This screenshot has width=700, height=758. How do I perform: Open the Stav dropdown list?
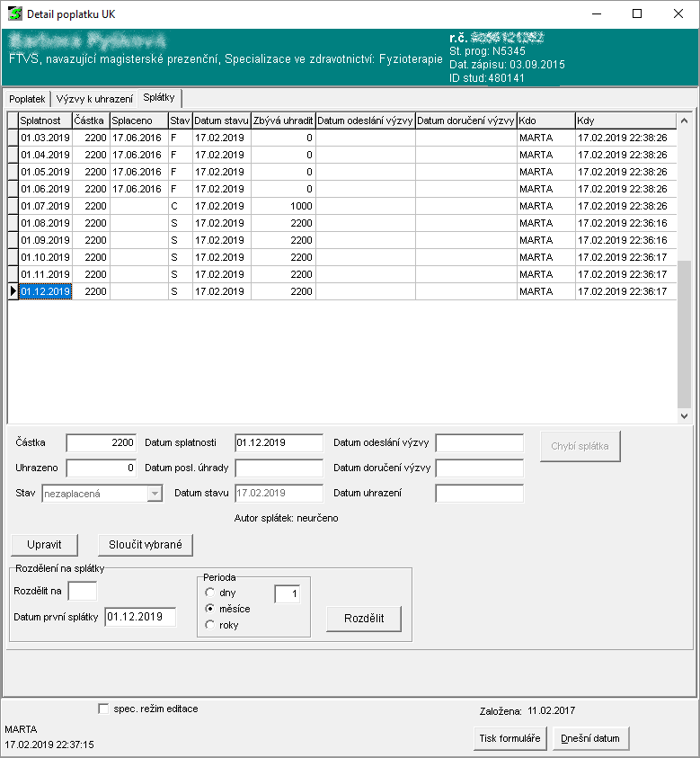click(x=155, y=493)
